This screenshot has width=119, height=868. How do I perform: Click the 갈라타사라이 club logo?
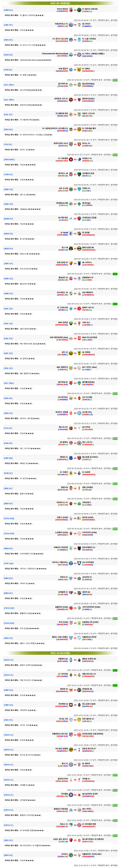[x=71, y=780]
